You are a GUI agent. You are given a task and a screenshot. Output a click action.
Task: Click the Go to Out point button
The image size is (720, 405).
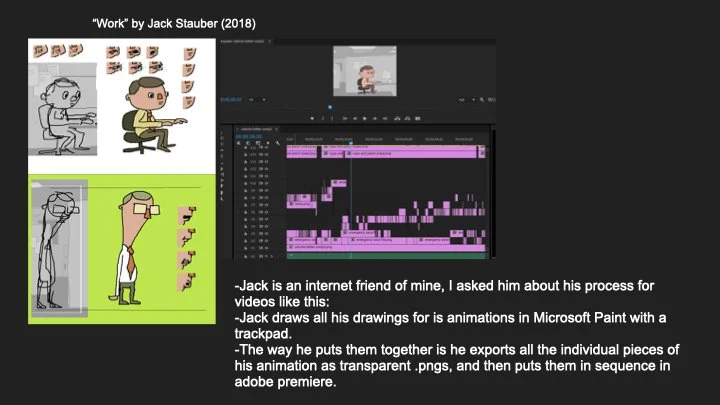[x=385, y=118]
